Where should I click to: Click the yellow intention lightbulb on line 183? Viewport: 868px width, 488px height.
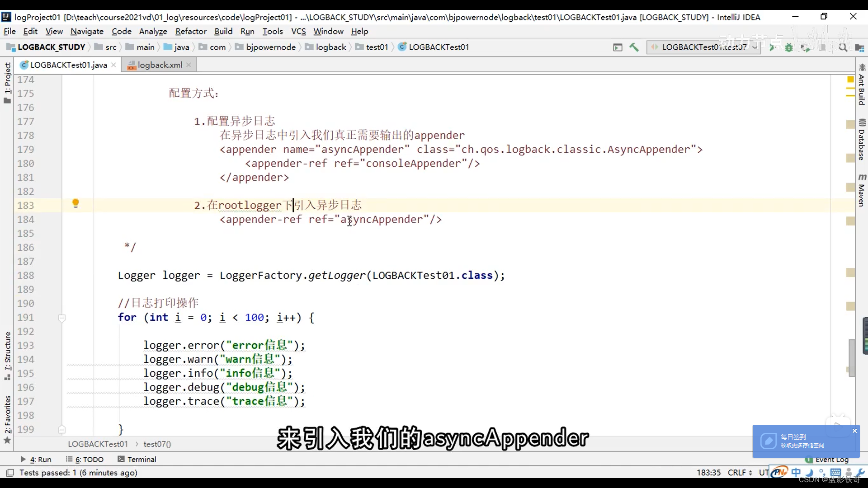[x=75, y=203]
